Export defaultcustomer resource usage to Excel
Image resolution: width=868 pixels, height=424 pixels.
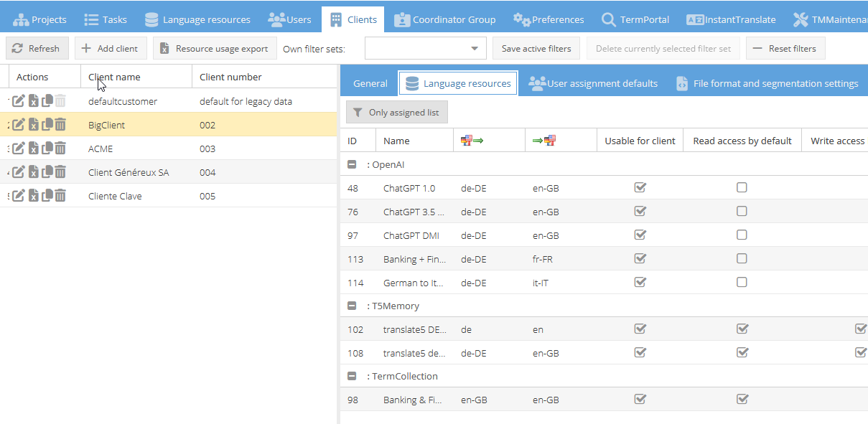[33, 101]
